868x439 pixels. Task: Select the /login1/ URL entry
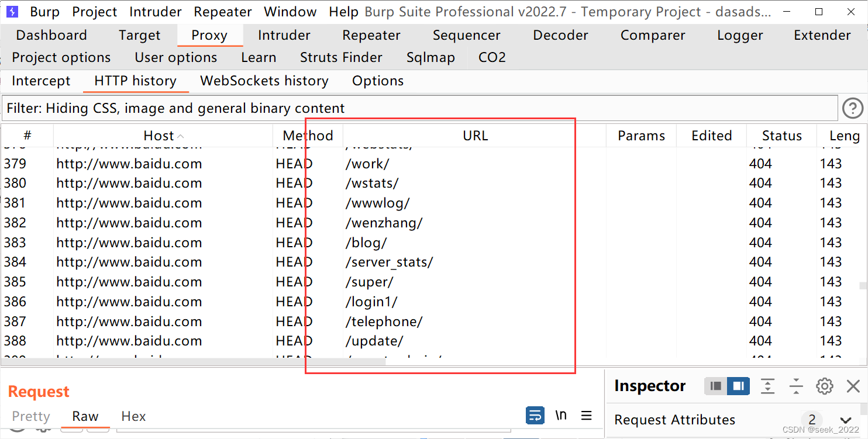point(371,302)
